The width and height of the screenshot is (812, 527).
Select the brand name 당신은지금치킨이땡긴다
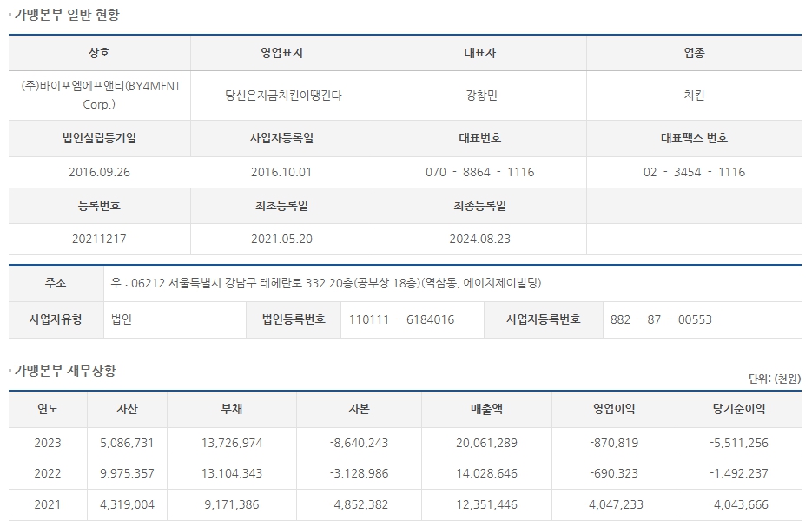[x=283, y=96]
